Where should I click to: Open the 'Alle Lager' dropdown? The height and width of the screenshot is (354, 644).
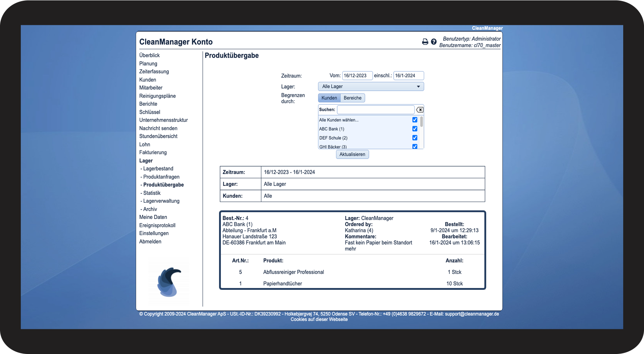pyautogui.click(x=371, y=86)
